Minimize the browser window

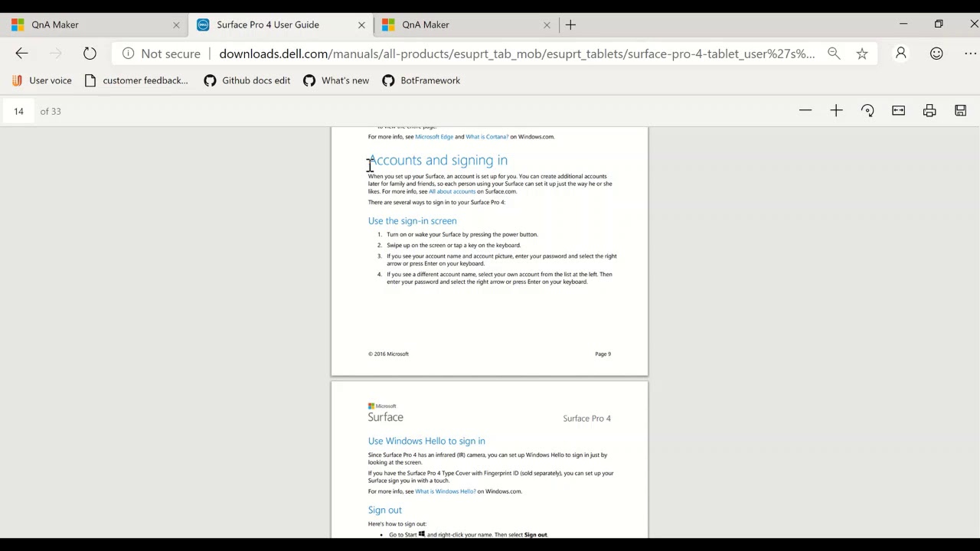(903, 24)
